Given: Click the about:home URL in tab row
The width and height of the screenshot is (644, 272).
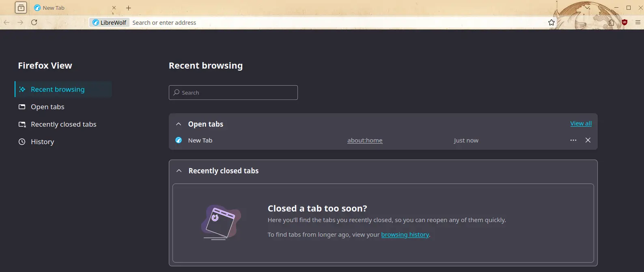Looking at the screenshot, I should 365,140.
